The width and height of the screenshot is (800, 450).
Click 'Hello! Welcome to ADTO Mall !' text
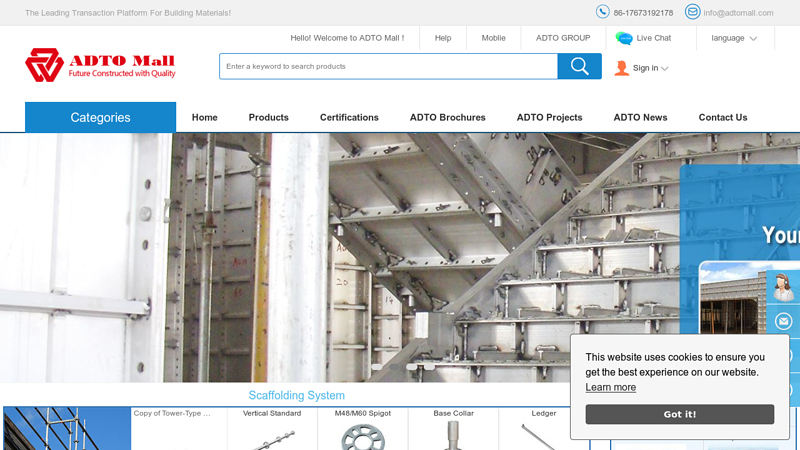tap(347, 38)
